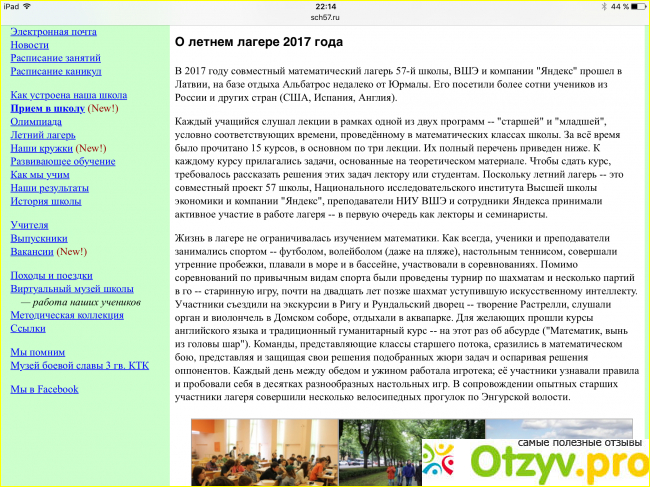The width and height of the screenshot is (650, 487).
Task: Open Расписание занятий schedule link
Action: [55, 58]
